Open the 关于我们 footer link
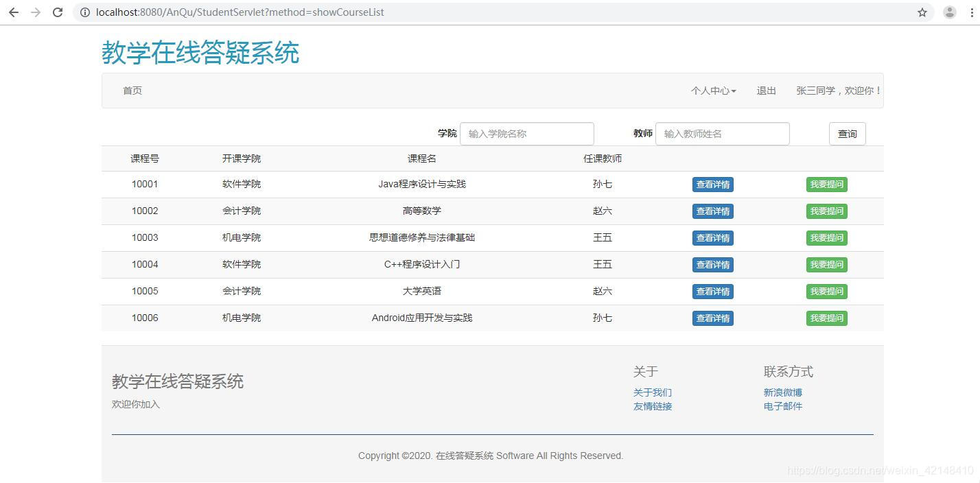This screenshot has height=483, width=980. pyautogui.click(x=653, y=392)
